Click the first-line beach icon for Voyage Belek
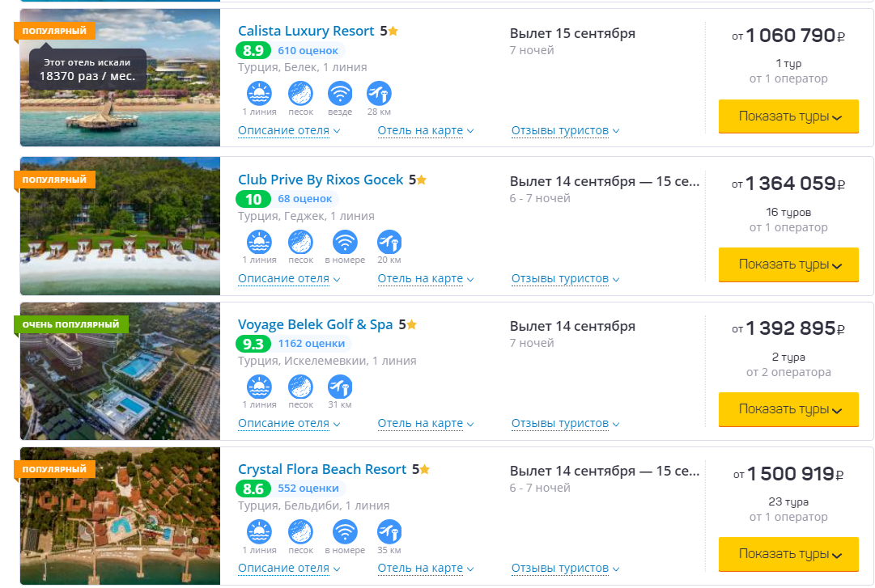 pyautogui.click(x=259, y=387)
